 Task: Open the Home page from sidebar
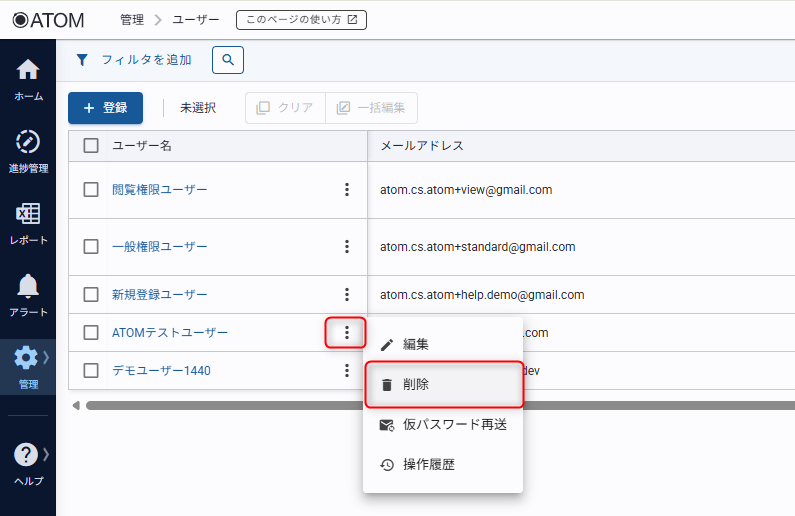point(28,78)
